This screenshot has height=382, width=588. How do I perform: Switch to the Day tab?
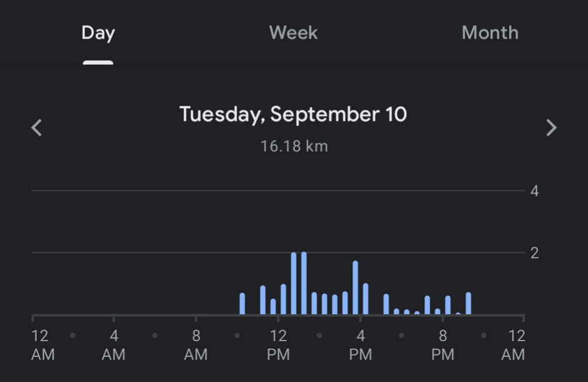coord(98,33)
